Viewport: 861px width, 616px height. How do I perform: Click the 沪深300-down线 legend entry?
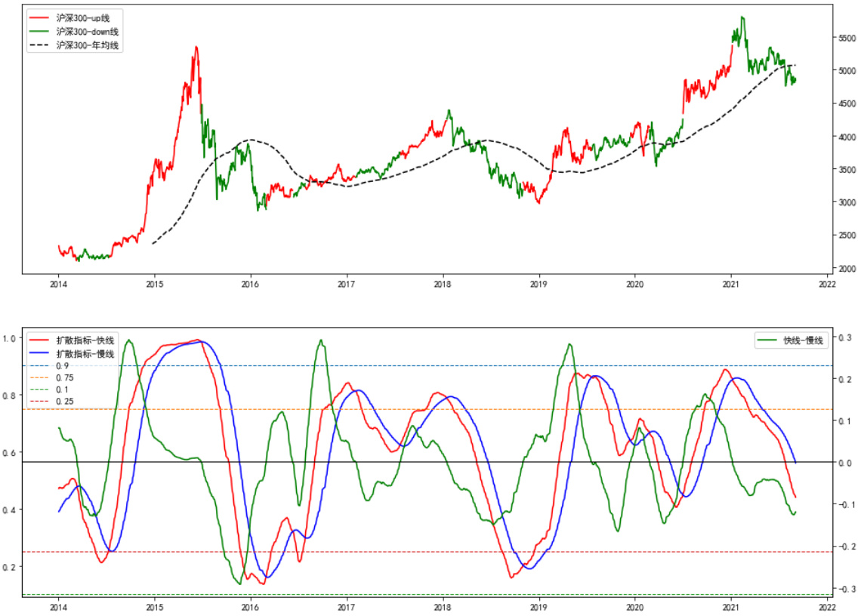[x=73, y=32]
